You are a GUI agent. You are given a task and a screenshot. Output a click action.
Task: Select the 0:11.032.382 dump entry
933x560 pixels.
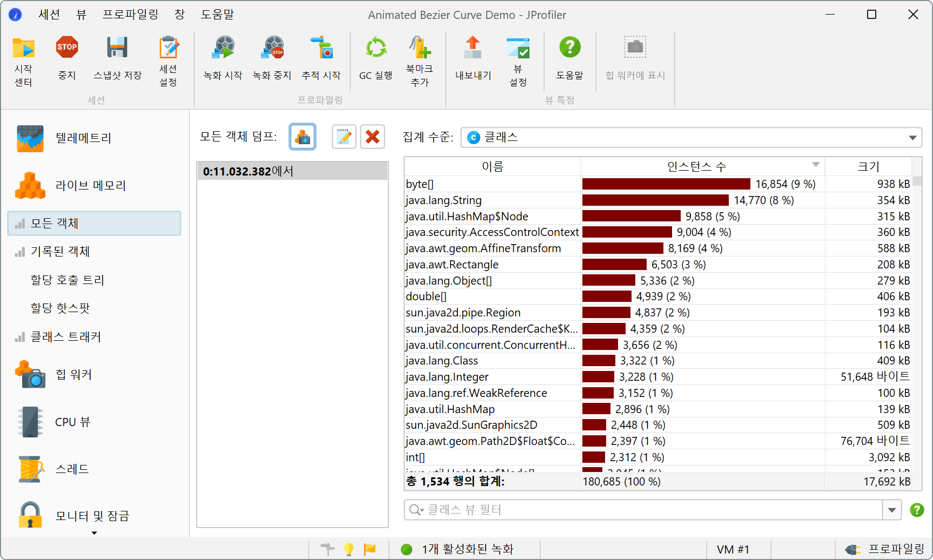[292, 171]
